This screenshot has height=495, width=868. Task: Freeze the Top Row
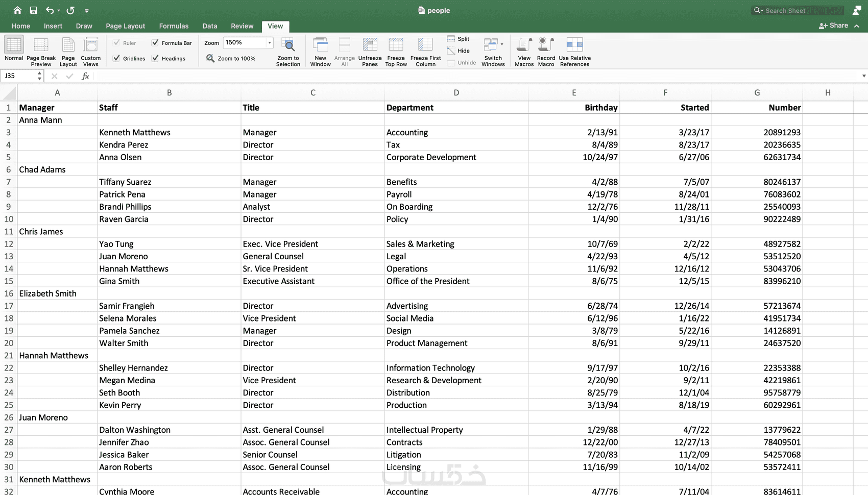point(396,52)
